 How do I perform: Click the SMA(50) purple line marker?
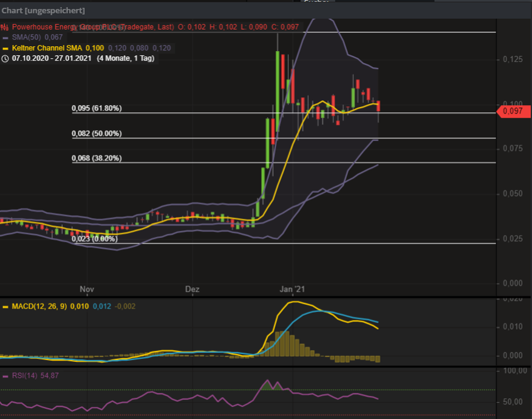click(x=5, y=38)
